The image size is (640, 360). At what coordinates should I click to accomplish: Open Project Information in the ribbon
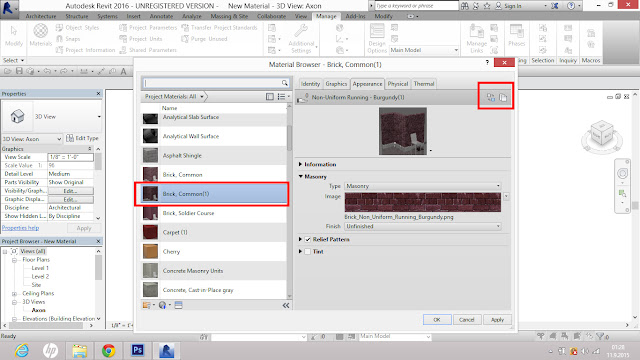click(x=85, y=50)
